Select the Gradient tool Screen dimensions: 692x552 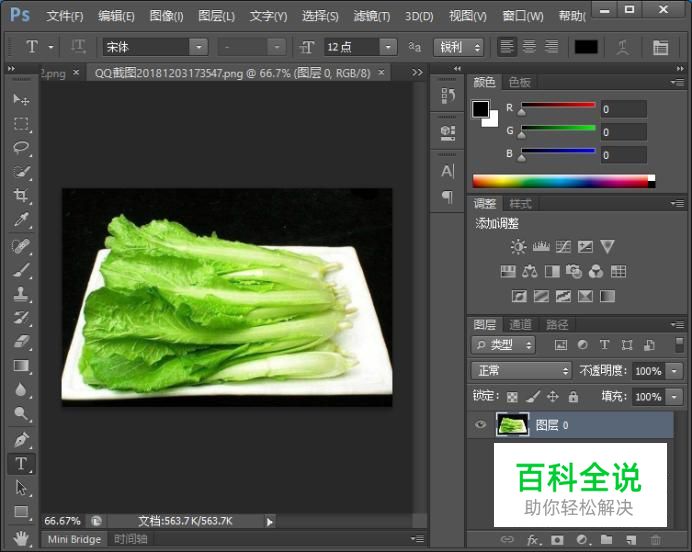[x=21, y=366]
